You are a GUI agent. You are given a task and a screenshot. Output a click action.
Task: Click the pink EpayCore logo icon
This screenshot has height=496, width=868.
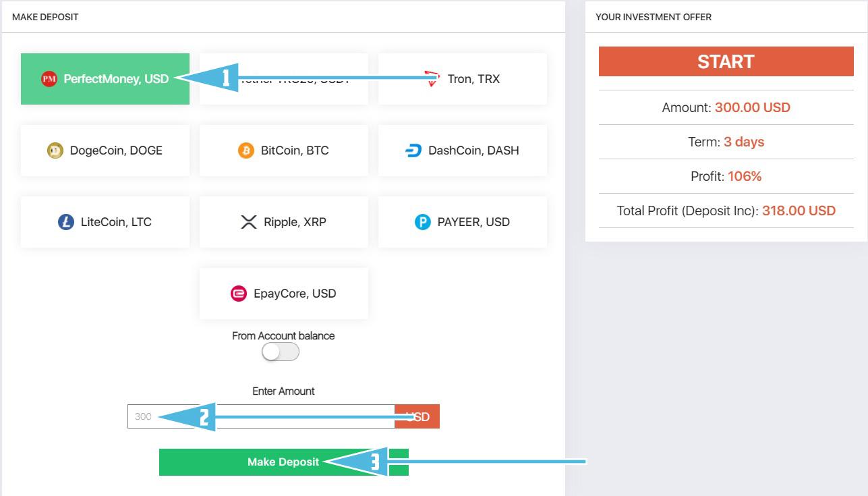[x=239, y=294]
